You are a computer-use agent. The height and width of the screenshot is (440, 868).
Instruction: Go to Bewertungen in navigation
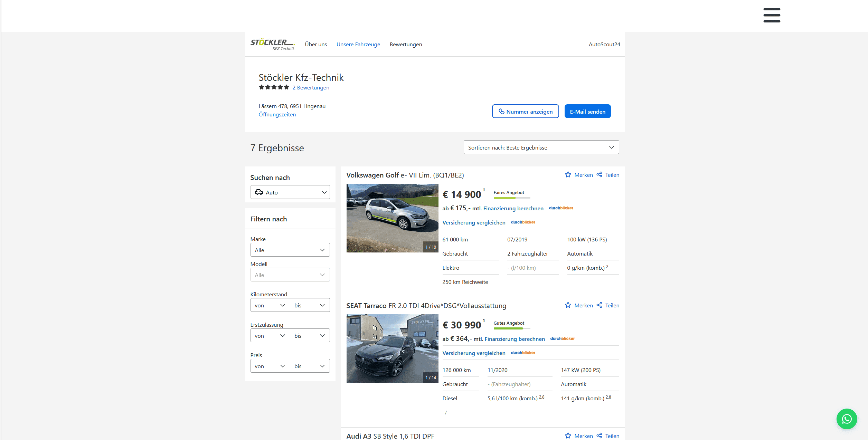click(x=406, y=45)
